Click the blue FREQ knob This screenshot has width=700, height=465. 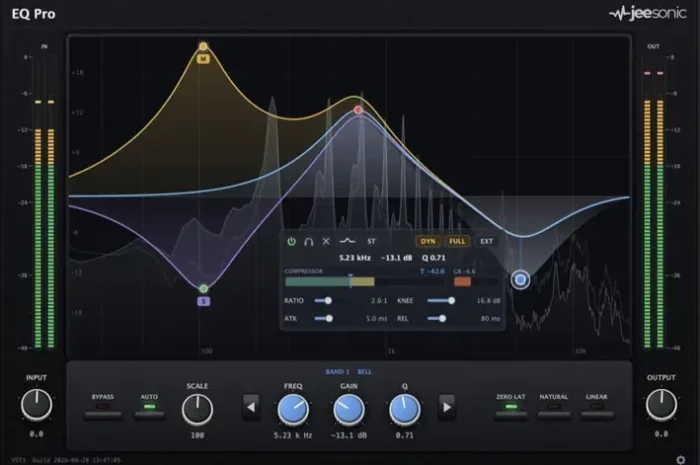pyautogui.click(x=293, y=409)
